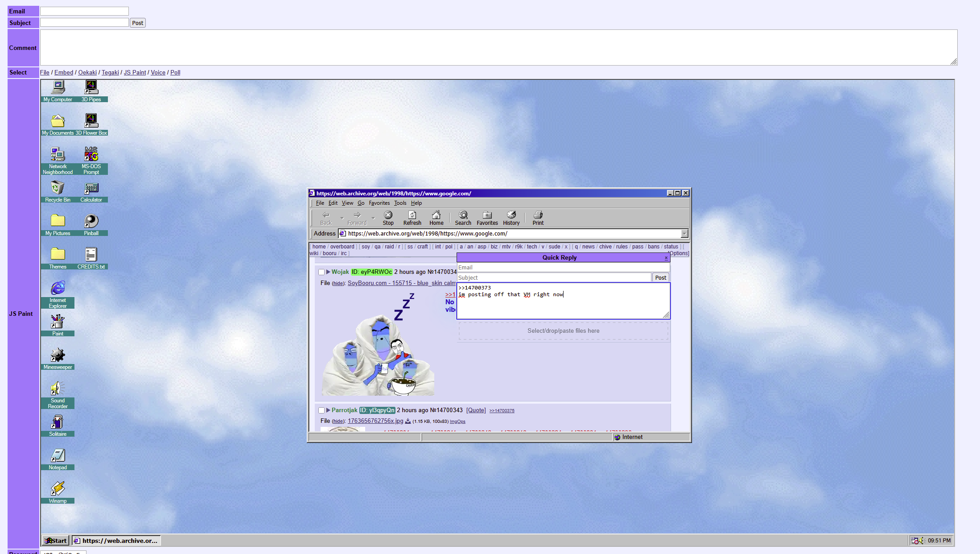
Task: Open the Pinball desktop icon
Action: (x=91, y=222)
